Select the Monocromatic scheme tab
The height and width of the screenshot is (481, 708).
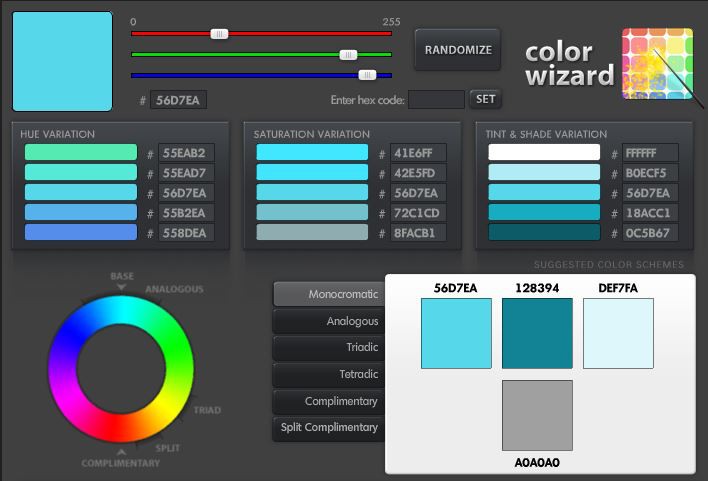330,294
